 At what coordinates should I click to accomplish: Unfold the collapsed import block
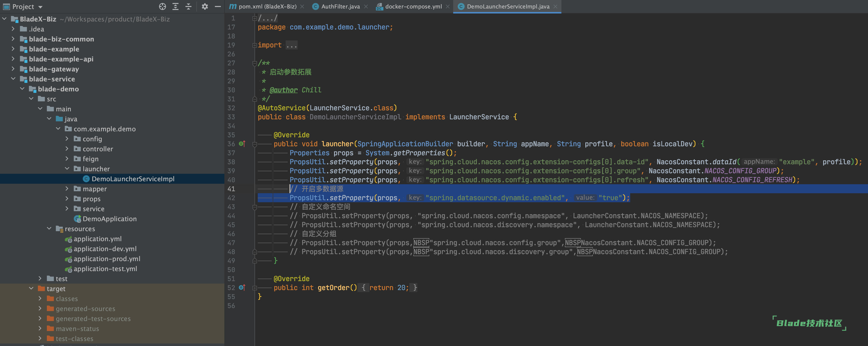coord(255,45)
